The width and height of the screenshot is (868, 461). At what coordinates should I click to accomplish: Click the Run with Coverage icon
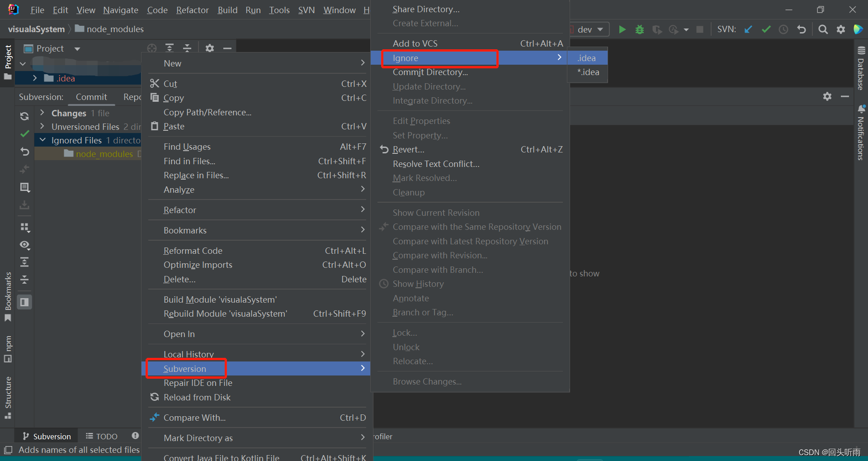657,29
